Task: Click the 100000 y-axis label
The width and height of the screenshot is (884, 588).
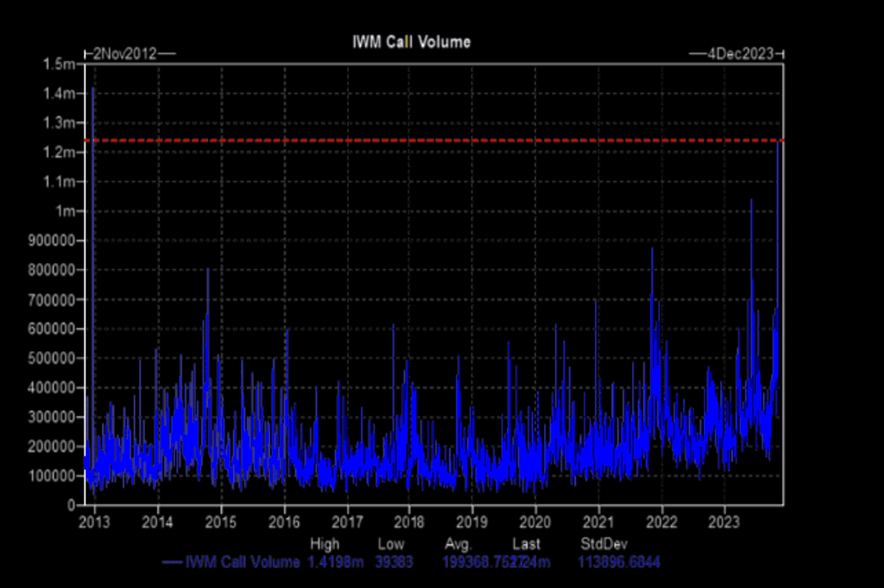Action: click(x=51, y=476)
